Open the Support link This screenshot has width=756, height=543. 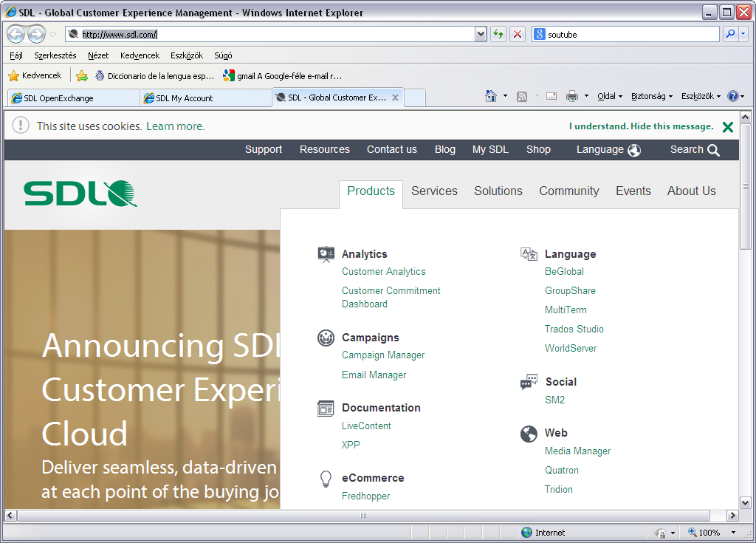(264, 150)
